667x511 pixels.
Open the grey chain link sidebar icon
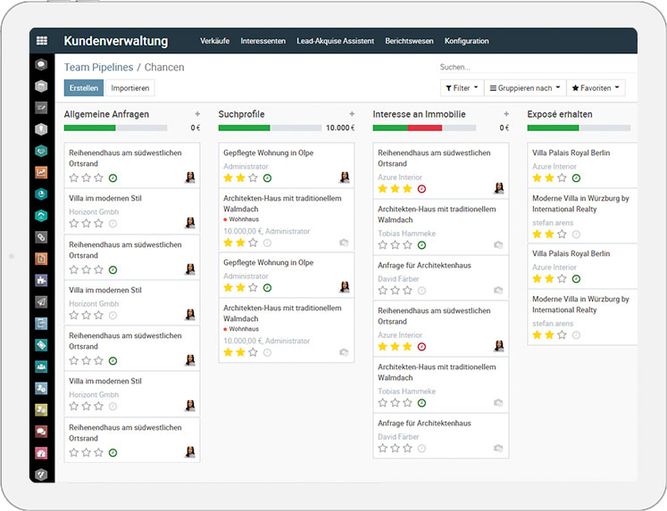41,237
